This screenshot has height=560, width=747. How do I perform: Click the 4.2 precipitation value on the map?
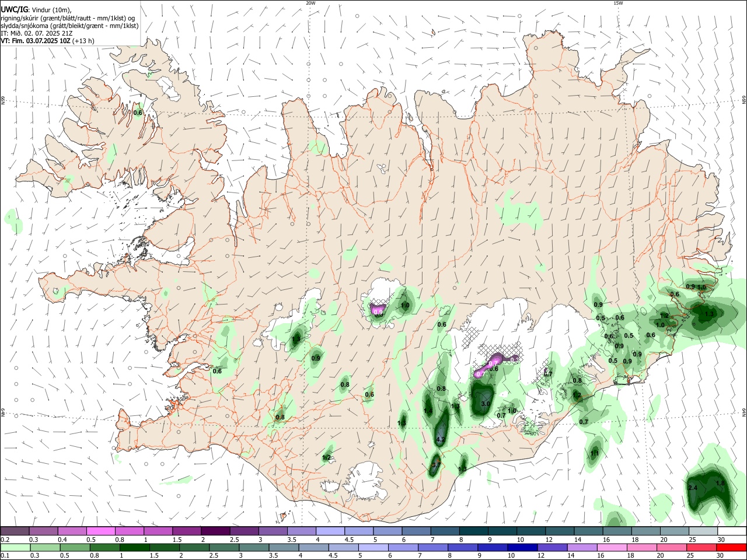[x=441, y=439]
